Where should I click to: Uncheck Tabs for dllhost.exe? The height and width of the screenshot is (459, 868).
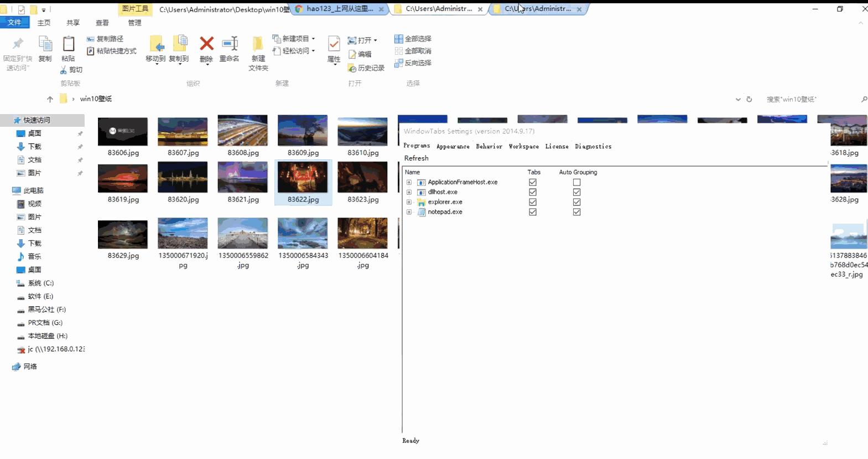point(533,192)
